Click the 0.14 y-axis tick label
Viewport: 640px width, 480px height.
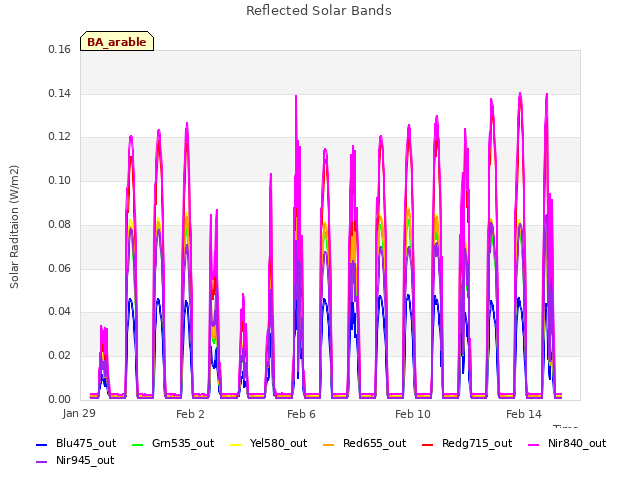tap(59, 93)
